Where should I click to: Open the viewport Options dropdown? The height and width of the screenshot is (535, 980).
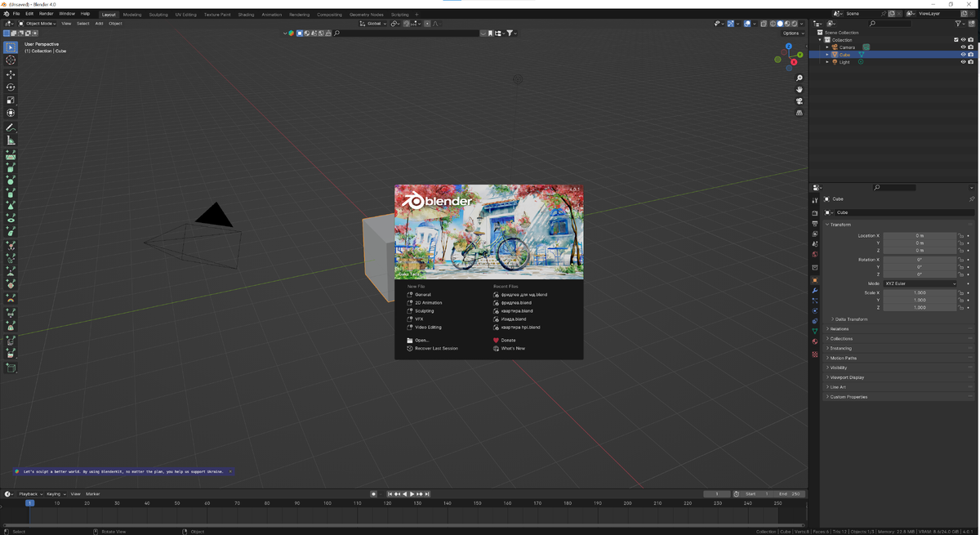click(x=792, y=33)
